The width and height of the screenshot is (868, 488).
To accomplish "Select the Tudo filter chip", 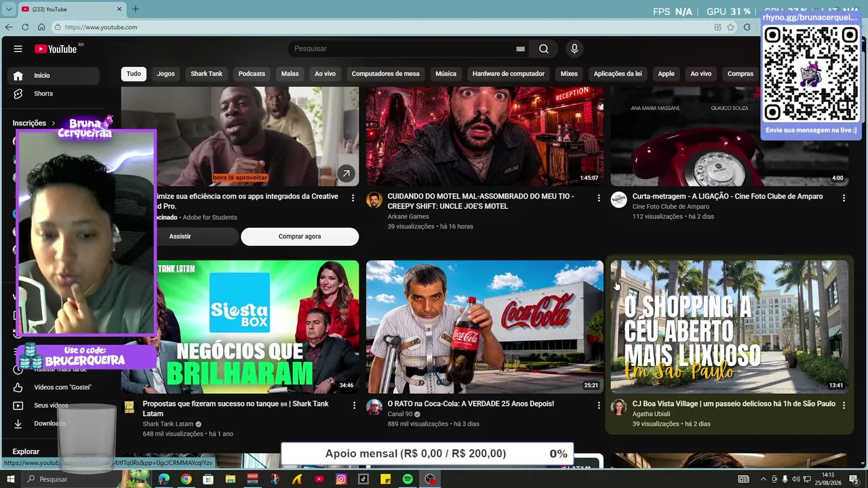I will tap(134, 74).
